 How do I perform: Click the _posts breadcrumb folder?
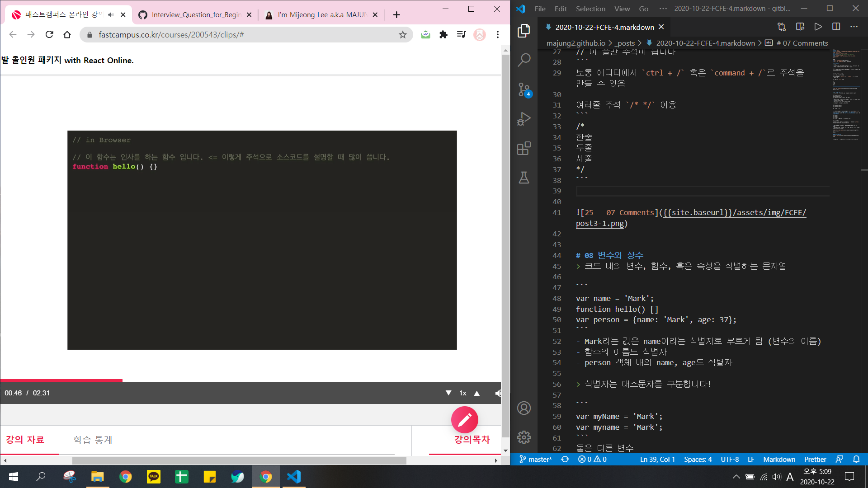click(x=624, y=43)
